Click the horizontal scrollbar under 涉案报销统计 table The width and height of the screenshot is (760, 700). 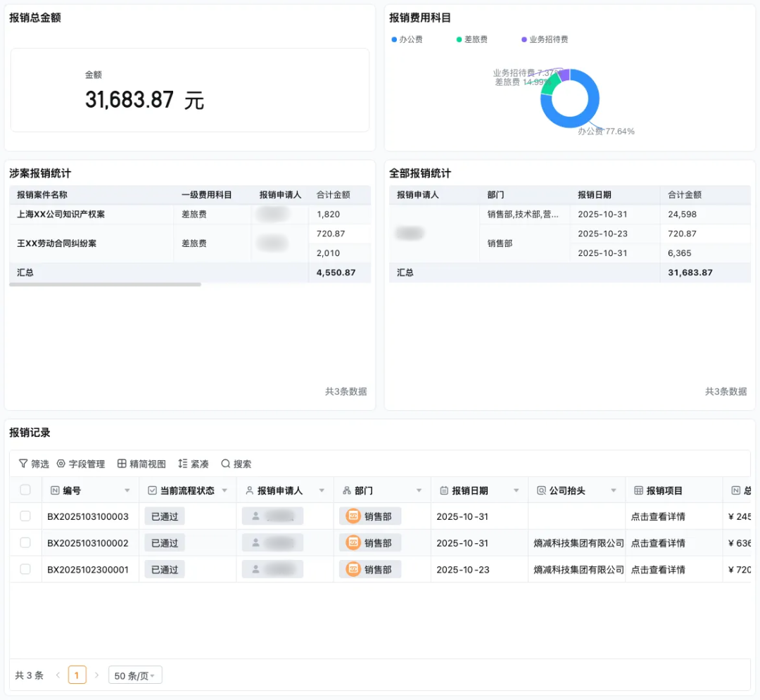(106, 284)
